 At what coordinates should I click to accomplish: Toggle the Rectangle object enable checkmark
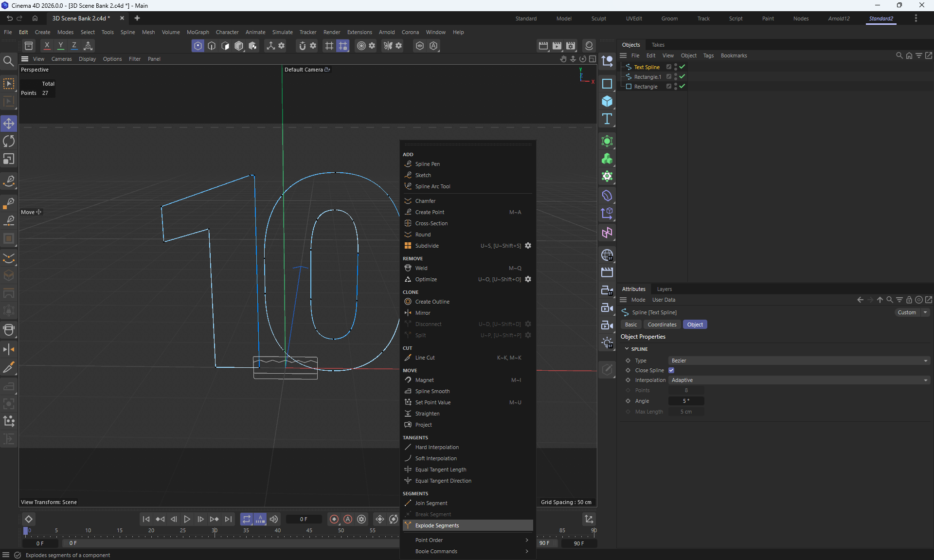tap(682, 86)
